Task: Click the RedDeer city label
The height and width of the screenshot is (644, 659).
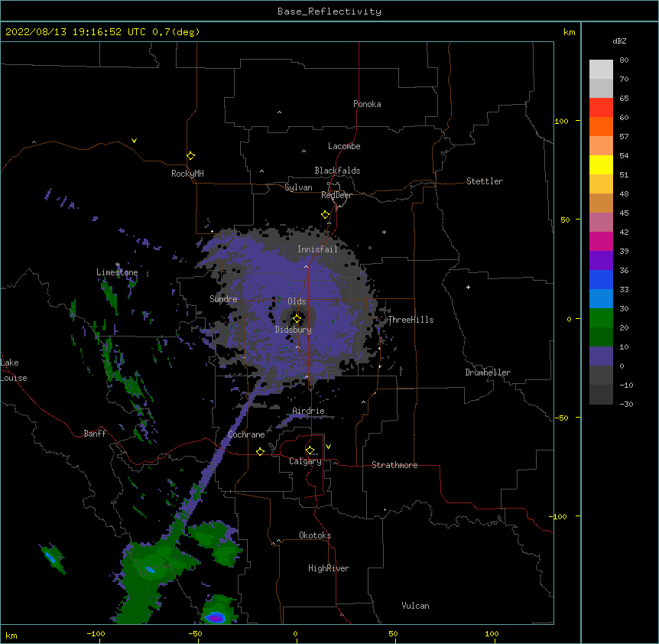Action: [336, 195]
